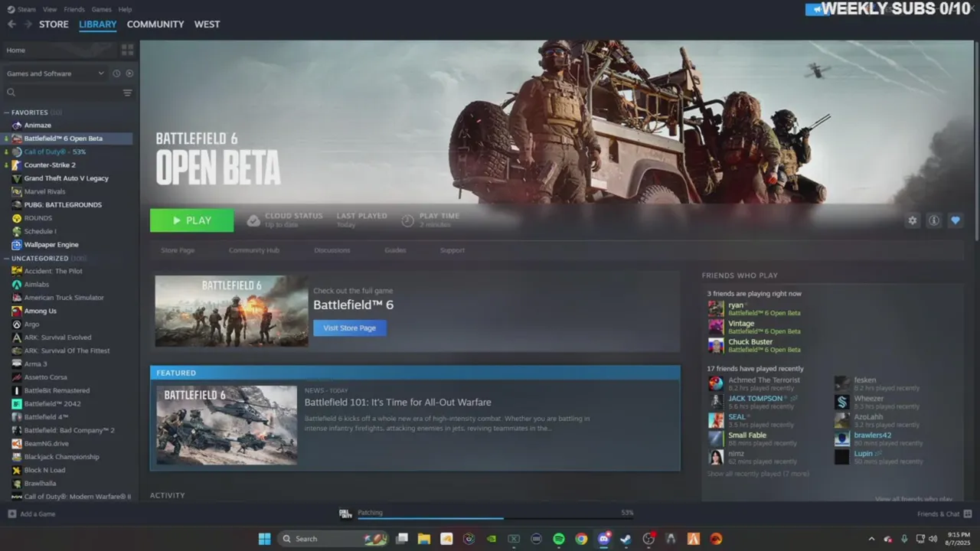Go back with the left arrow
980x551 pixels.
[x=11, y=24]
